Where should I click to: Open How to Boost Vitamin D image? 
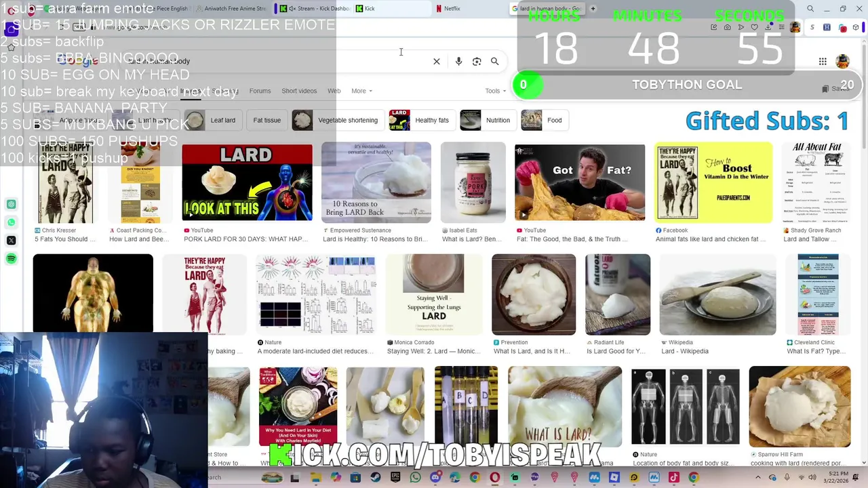click(x=713, y=182)
